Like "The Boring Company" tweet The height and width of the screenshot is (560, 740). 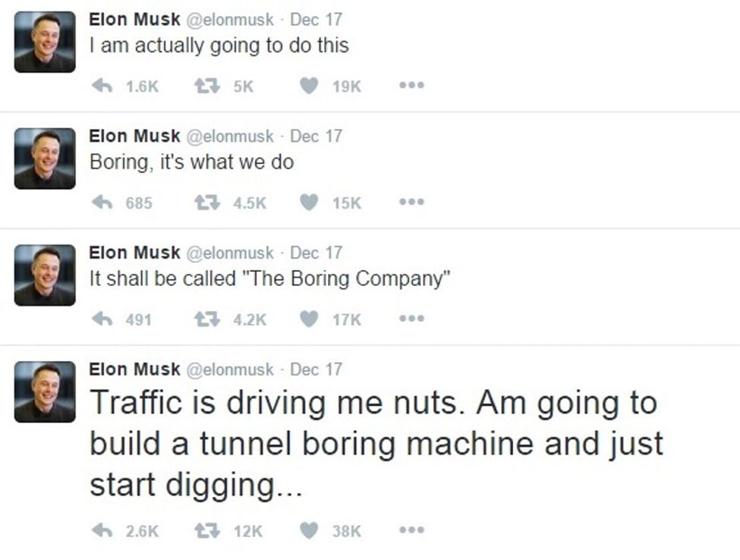point(308,319)
